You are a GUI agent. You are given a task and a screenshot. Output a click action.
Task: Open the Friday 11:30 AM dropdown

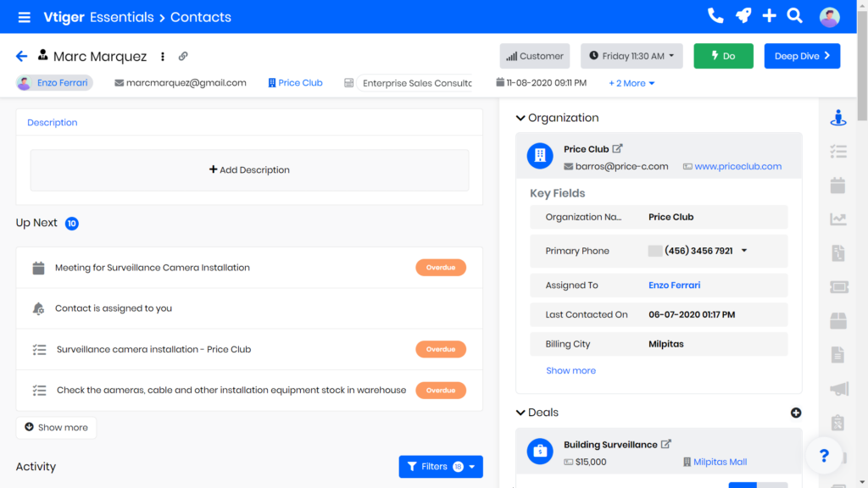point(632,56)
